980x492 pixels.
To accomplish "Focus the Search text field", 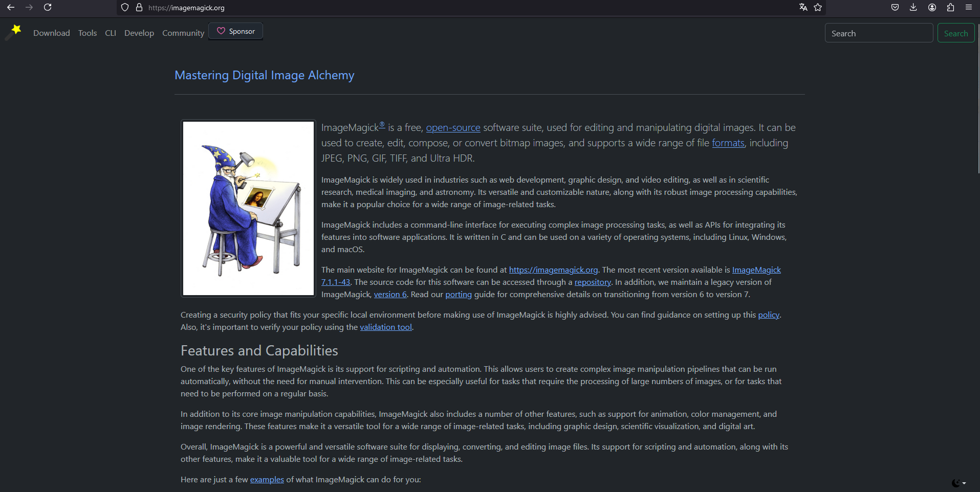I will 879,33.
